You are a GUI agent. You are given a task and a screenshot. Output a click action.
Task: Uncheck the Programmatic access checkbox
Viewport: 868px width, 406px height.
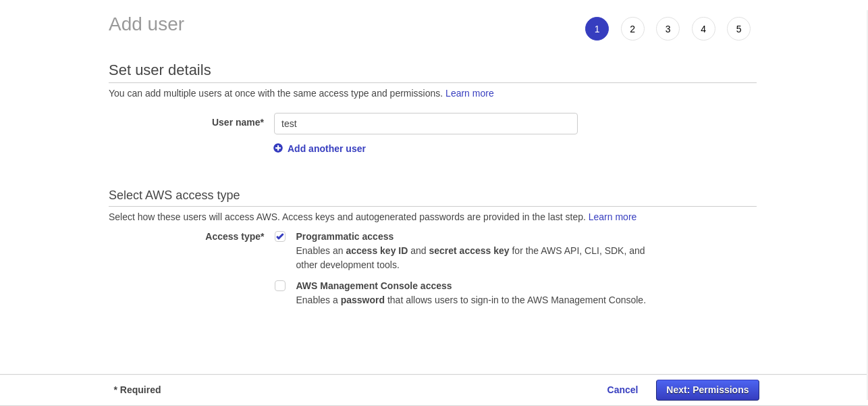point(280,236)
